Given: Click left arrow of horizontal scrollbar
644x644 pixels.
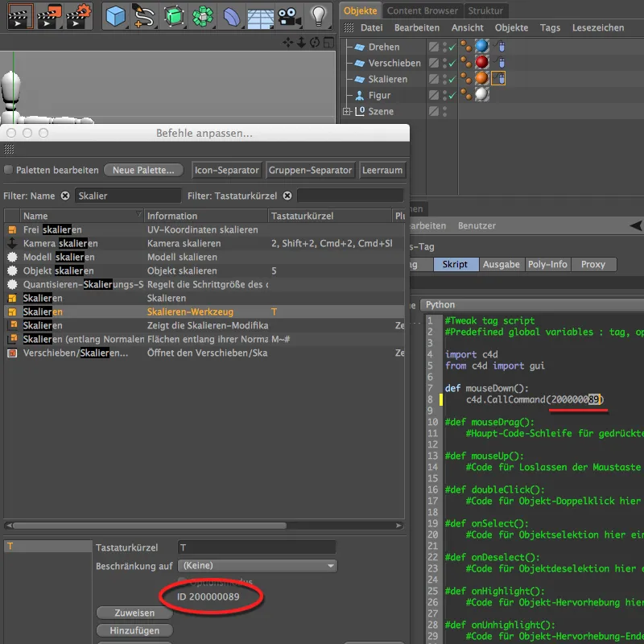Looking at the screenshot, I should pos(9,526).
